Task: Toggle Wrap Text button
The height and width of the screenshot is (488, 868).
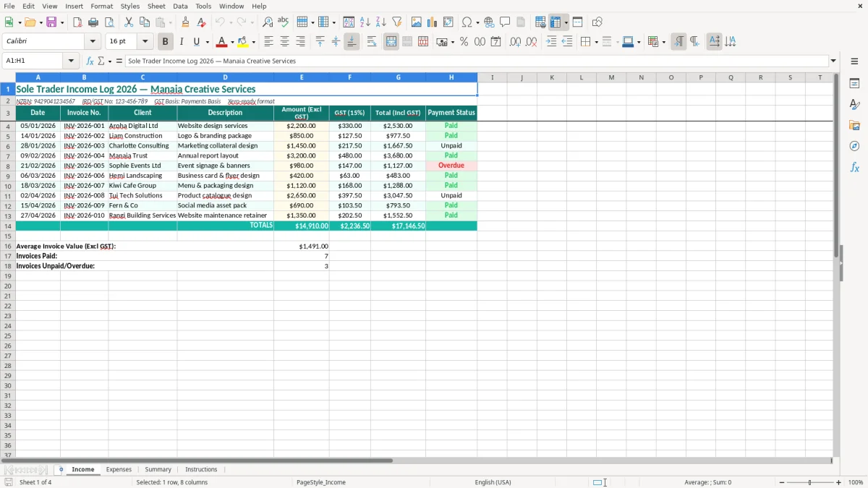Action: coord(372,42)
